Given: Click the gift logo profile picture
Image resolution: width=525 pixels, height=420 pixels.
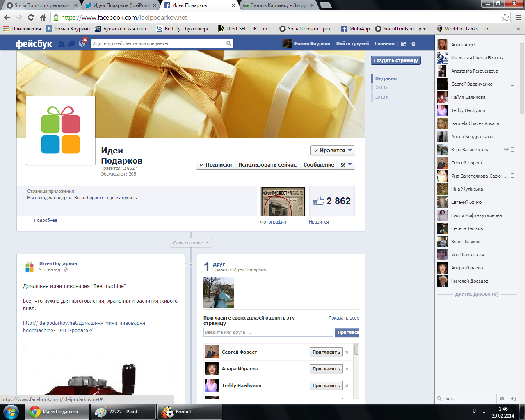Looking at the screenshot, I should click(61, 130).
